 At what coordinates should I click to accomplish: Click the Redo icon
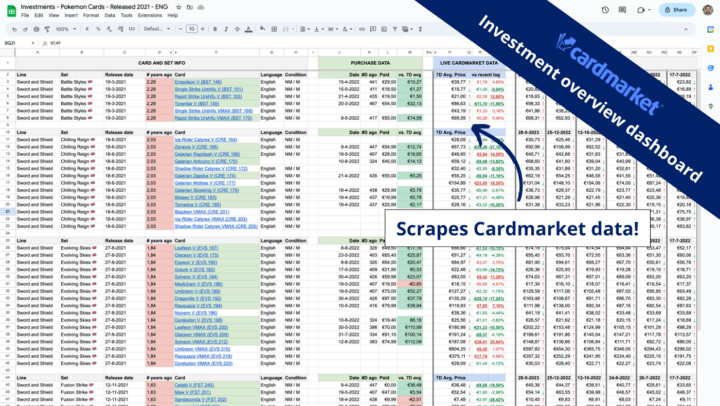click(25, 29)
